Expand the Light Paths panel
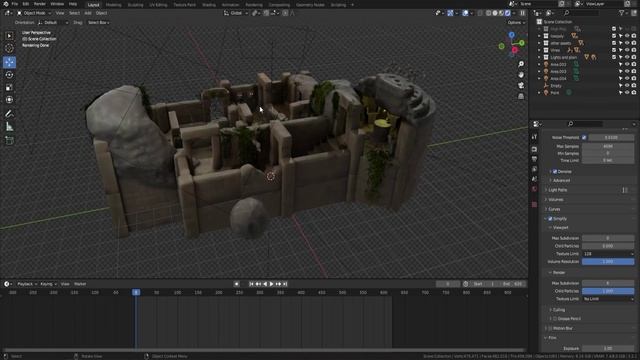Viewport: 640px width, 360px height. (x=557, y=190)
